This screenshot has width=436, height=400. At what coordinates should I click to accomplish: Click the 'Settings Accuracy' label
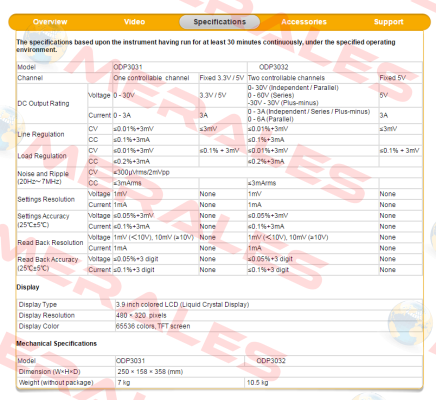[43, 216]
